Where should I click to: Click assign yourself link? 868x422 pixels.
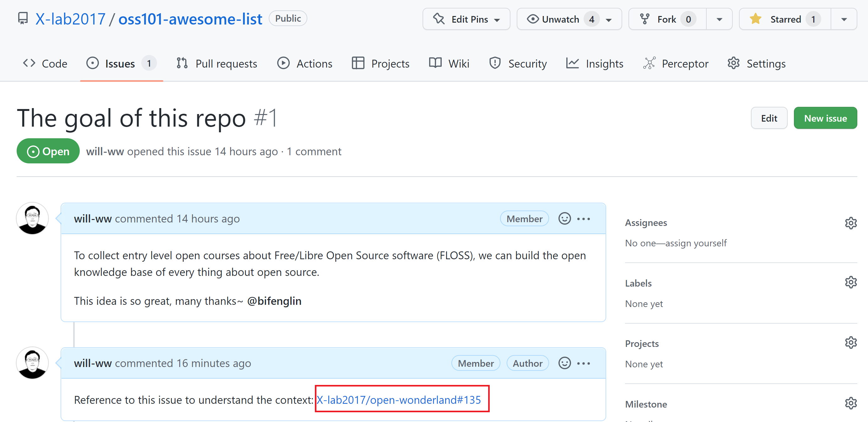pos(696,243)
